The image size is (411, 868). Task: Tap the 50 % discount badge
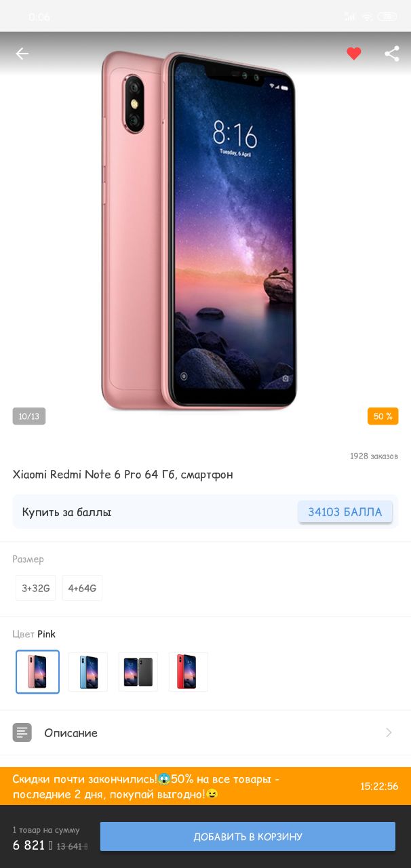(383, 416)
